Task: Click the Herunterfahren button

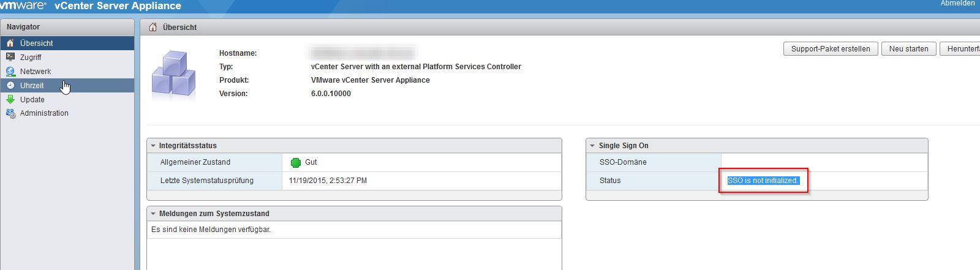Action: pos(960,49)
